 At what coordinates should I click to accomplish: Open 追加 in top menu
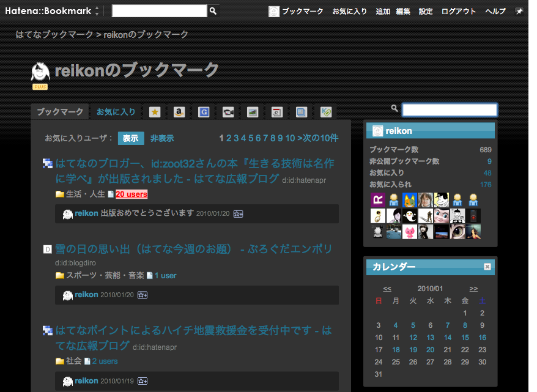pos(383,11)
